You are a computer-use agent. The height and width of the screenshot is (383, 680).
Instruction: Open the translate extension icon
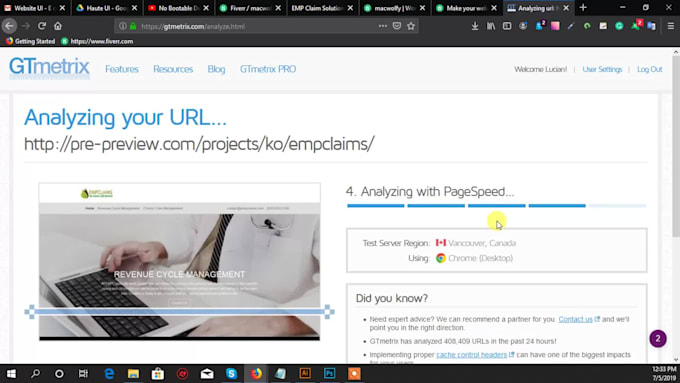tap(651, 26)
